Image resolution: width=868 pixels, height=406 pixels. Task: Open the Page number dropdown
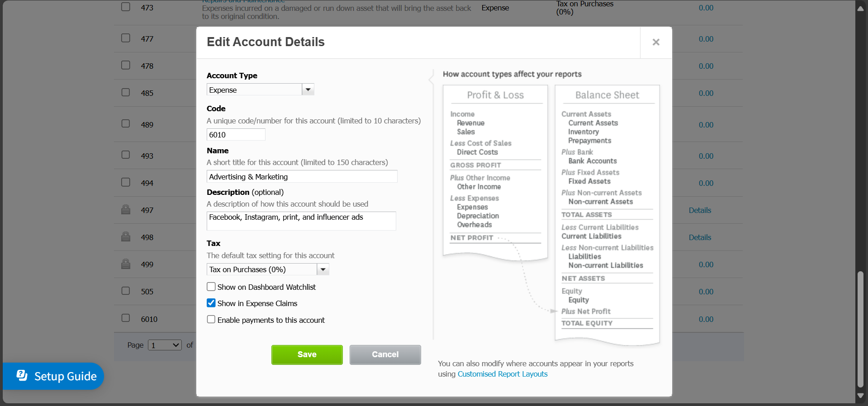[165, 345]
